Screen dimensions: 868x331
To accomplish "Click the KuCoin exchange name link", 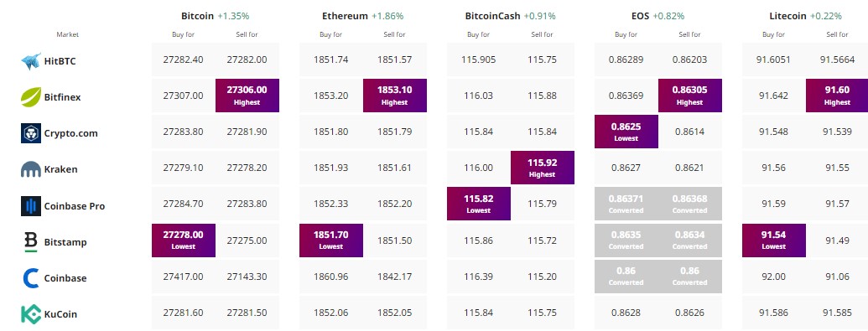I will pyautogui.click(x=60, y=314).
